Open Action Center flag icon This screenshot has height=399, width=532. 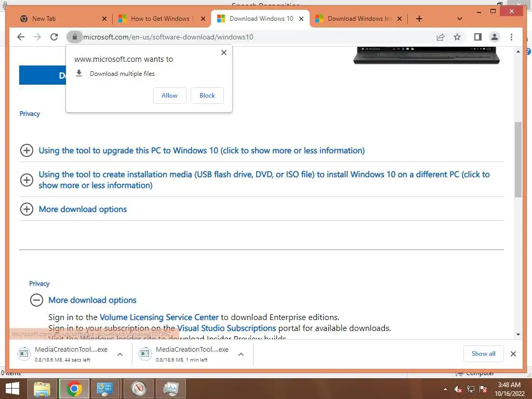coord(483,389)
